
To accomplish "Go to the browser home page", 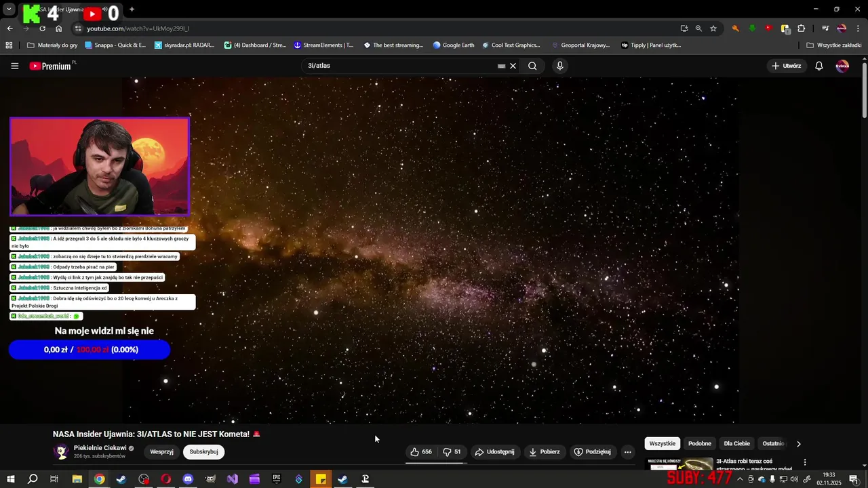I will 58,28.
